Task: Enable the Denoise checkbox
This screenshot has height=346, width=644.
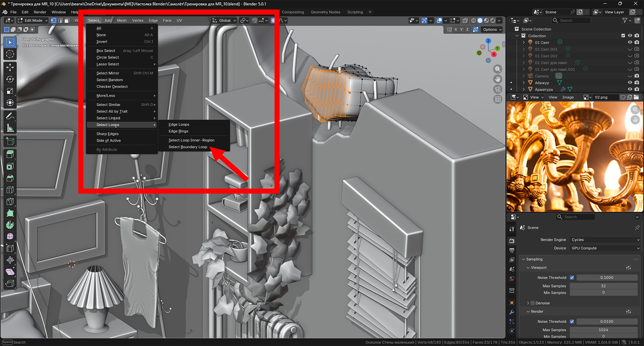Action: 533,303
